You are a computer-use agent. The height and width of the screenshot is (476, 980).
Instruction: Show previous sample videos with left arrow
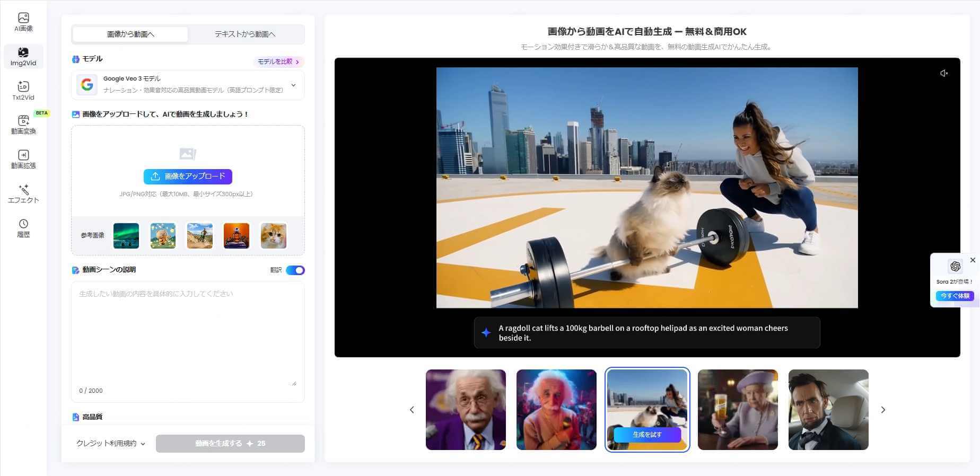pyautogui.click(x=412, y=410)
